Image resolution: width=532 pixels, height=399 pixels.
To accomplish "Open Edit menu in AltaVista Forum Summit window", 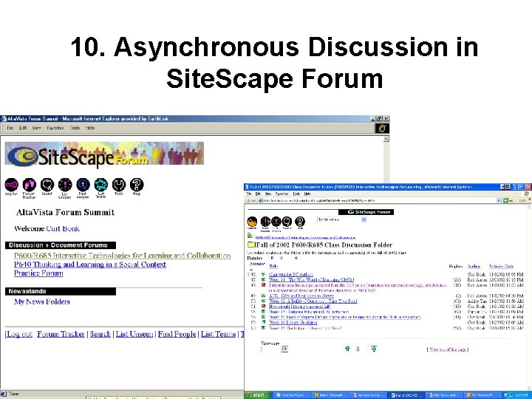I will point(23,128).
